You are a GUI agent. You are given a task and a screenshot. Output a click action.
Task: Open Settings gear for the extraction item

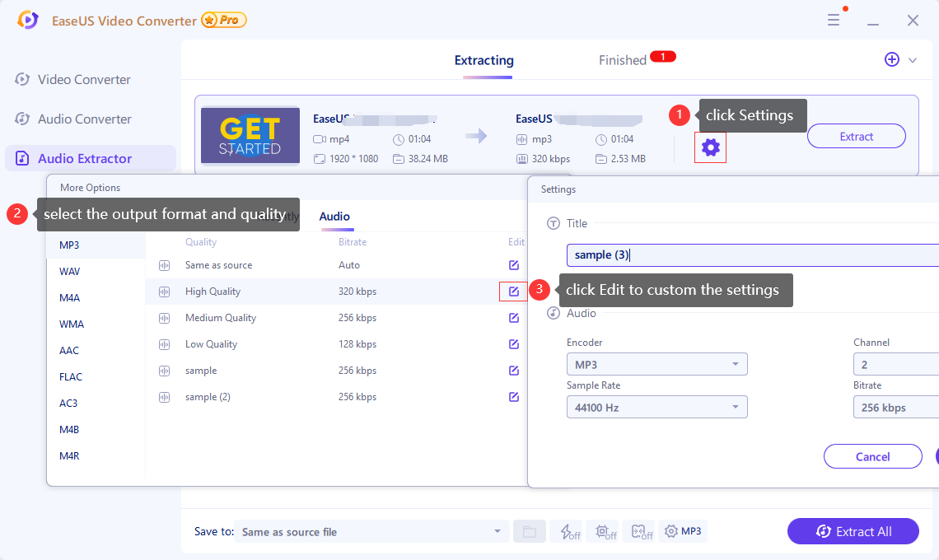point(710,147)
